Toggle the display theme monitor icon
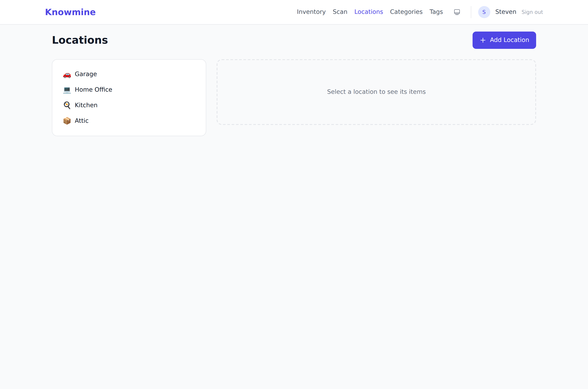Viewport: 588px width, 389px height. 457,12
